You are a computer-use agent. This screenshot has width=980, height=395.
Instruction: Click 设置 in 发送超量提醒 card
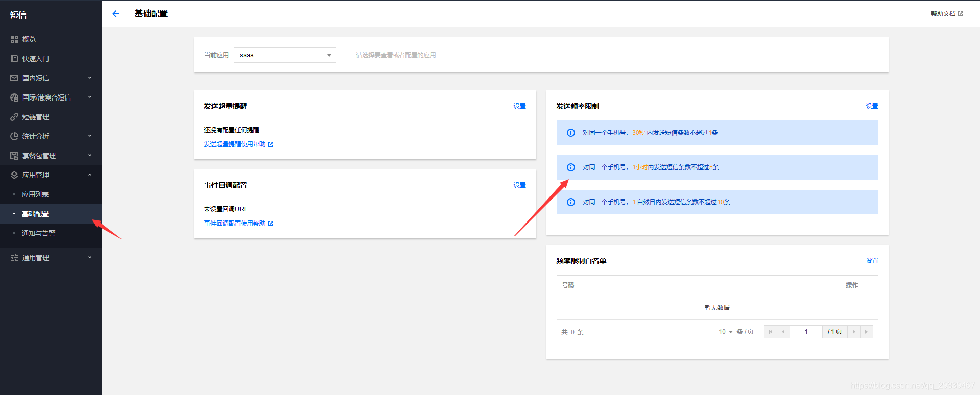pos(519,106)
